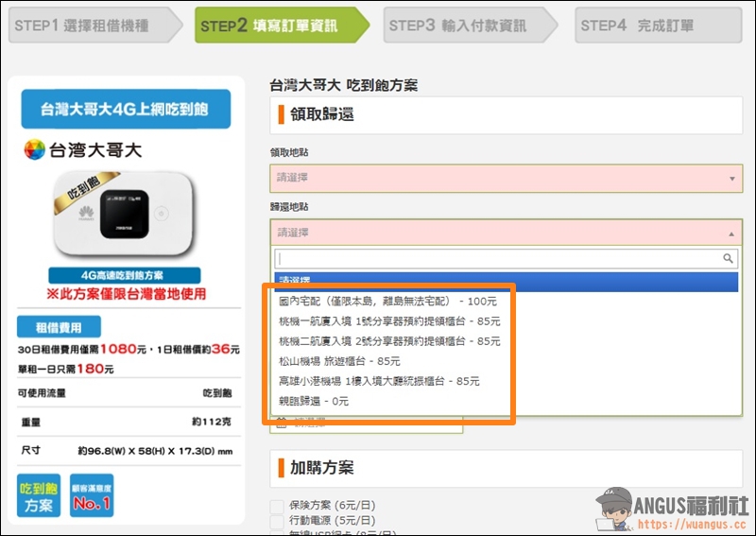This screenshot has width=756, height=536.
Task: Click the magnifier icon in the dropdown search box
Action: (x=728, y=259)
